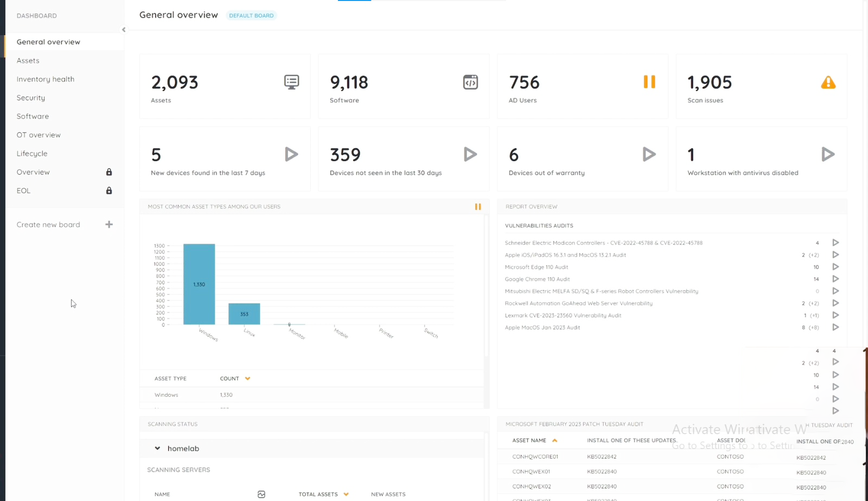Collapse the homelab scanning section
This screenshot has width=868, height=501.
pos(157,448)
